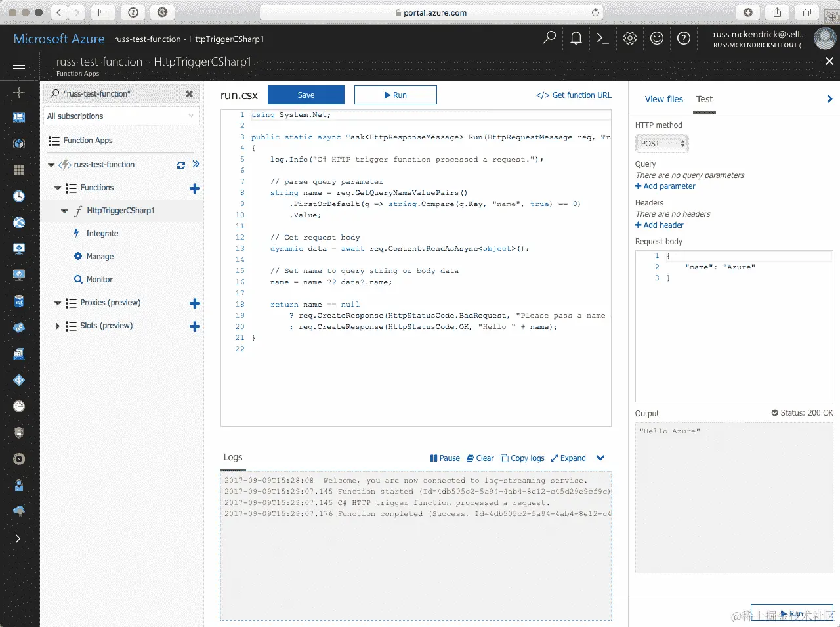Refresh the russ-test-function app
Image resolution: width=840 pixels, height=627 pixels.
[181, 165]
